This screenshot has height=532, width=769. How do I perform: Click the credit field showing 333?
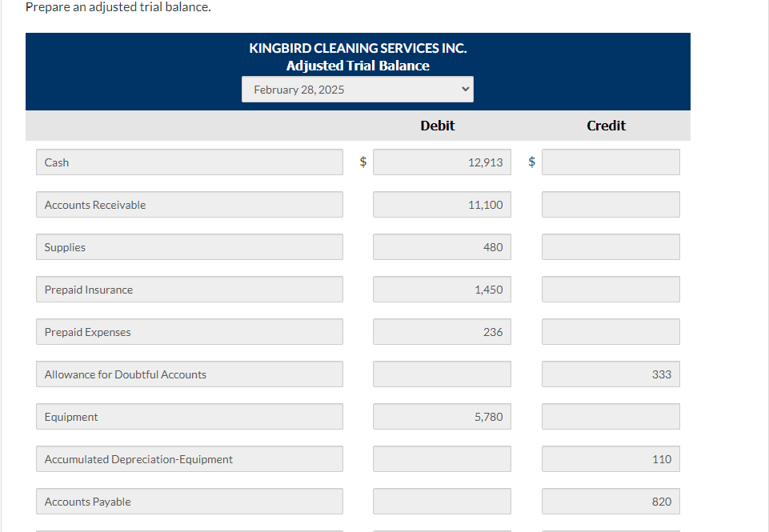(x=610, y=374)
